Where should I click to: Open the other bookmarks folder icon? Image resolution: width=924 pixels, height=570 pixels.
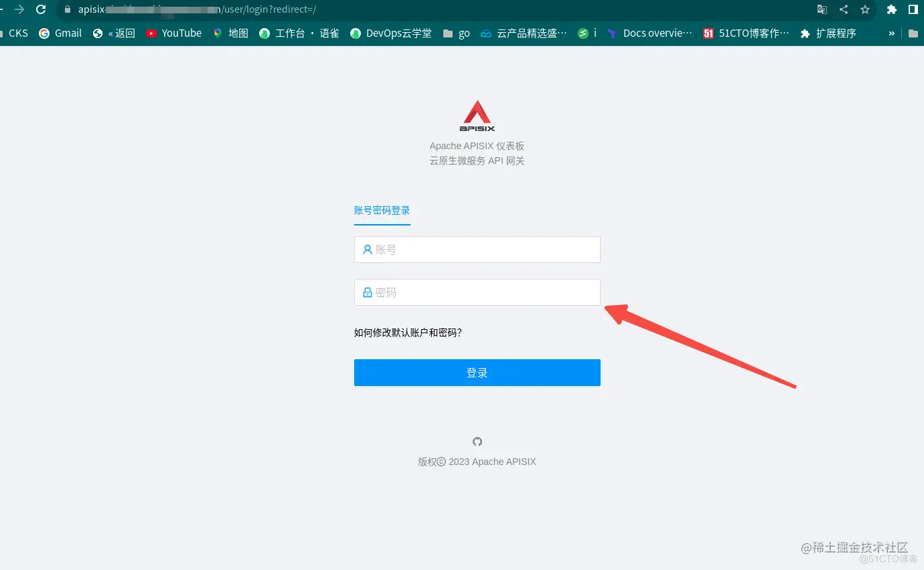tap(913, 33)
